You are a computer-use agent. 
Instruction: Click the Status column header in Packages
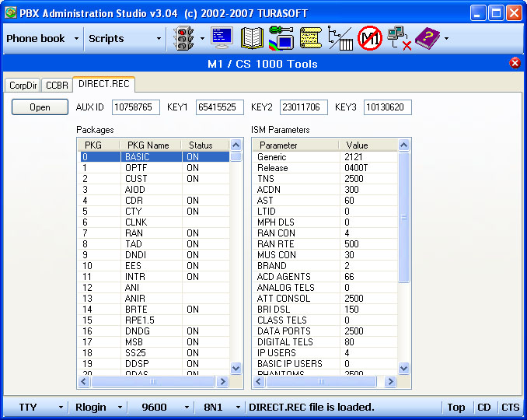tap(205, 145)
